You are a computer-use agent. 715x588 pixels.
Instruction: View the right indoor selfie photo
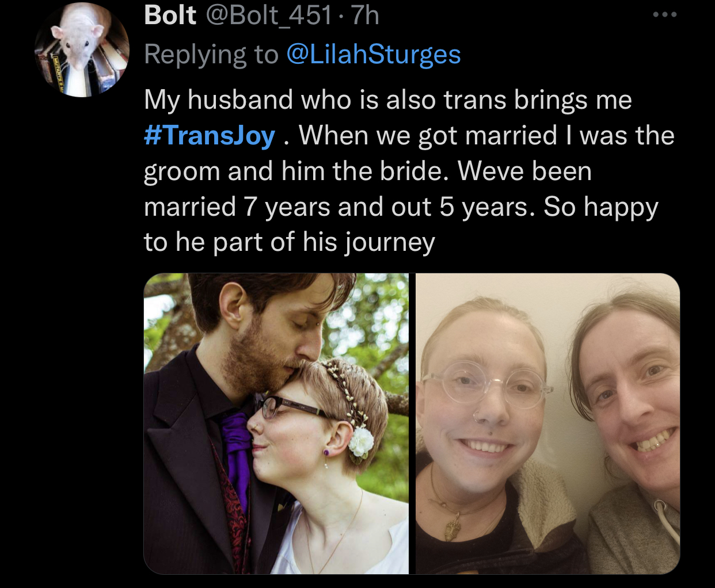pyautogui.click(x=547, y=423)
